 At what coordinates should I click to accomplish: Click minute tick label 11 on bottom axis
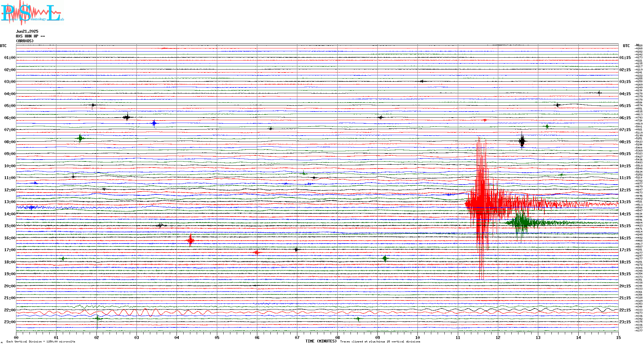pos(458,337)
